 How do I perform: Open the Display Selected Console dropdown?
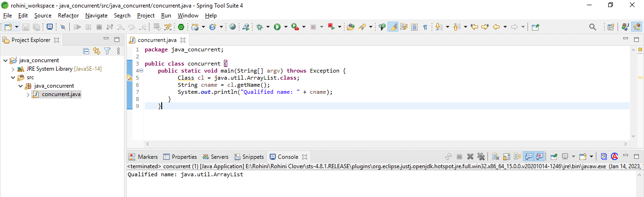tap(573, 156)
